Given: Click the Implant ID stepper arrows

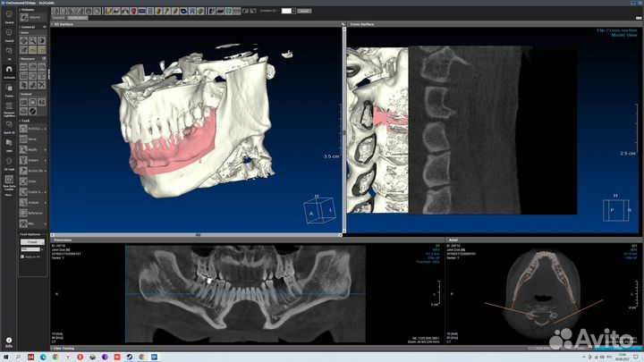Looking at the screenshot, I should [x=293, y=11].
